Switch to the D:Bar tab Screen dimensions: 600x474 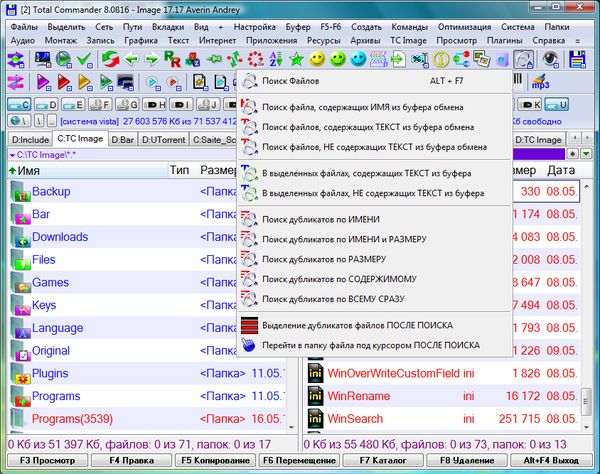pos(122,140)
